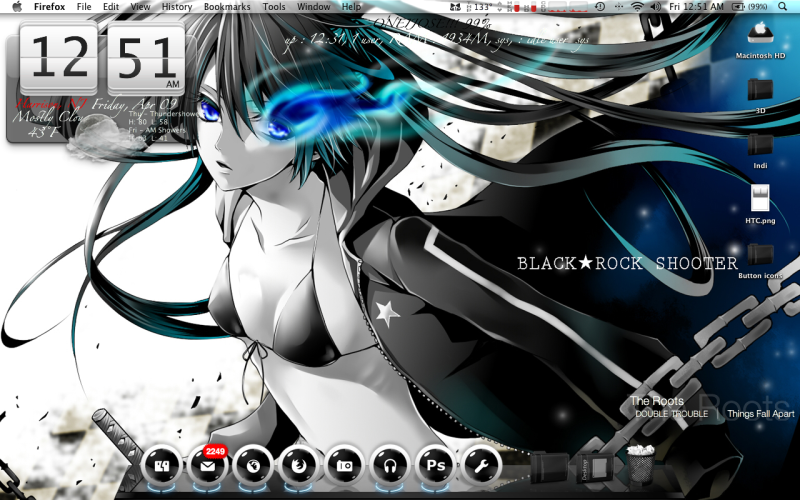Open the Tools menu
800x500 pixels.
tap(274, 7)
